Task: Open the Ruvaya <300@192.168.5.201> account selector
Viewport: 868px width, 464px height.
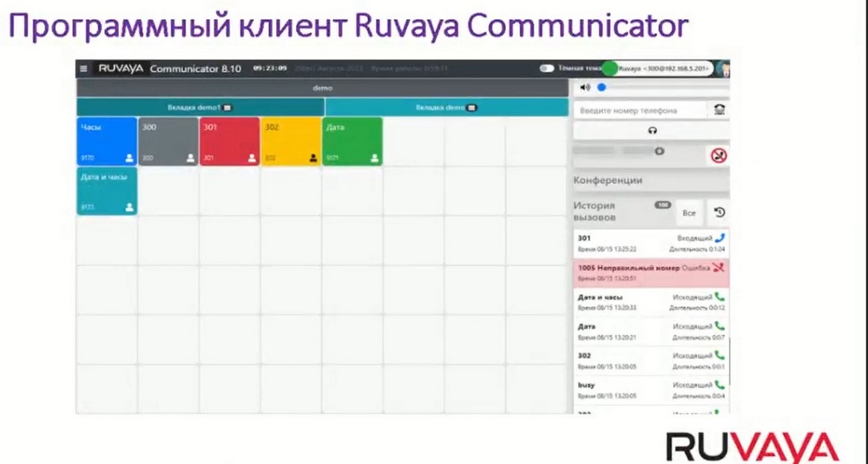Action: click(x=663, y=69)
